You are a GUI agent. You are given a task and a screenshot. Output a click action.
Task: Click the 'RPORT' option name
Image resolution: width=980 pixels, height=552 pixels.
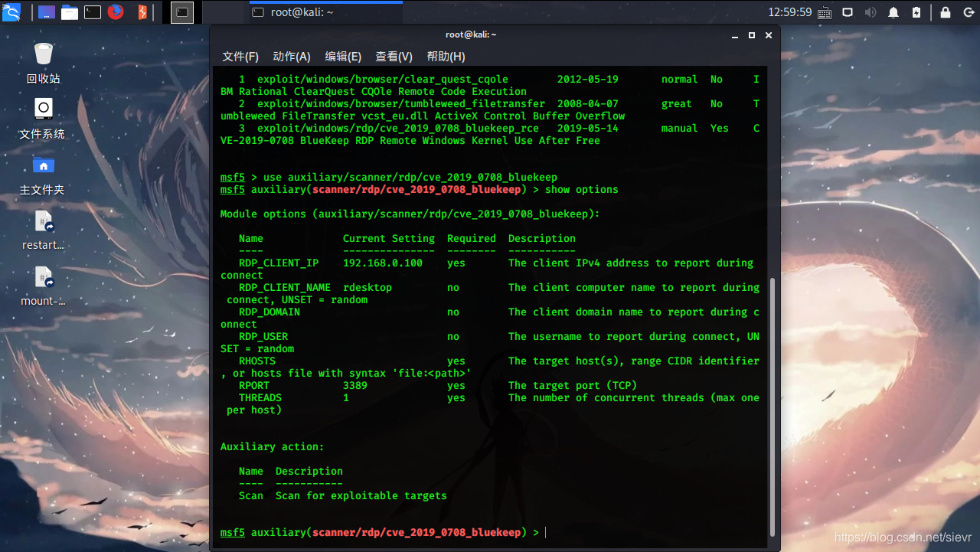click(254, 386)
